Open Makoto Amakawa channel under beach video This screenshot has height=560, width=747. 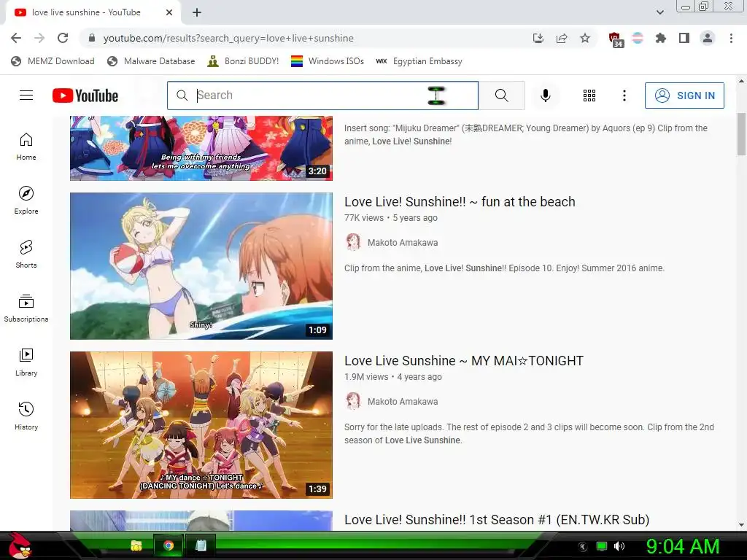click(403, 242)
